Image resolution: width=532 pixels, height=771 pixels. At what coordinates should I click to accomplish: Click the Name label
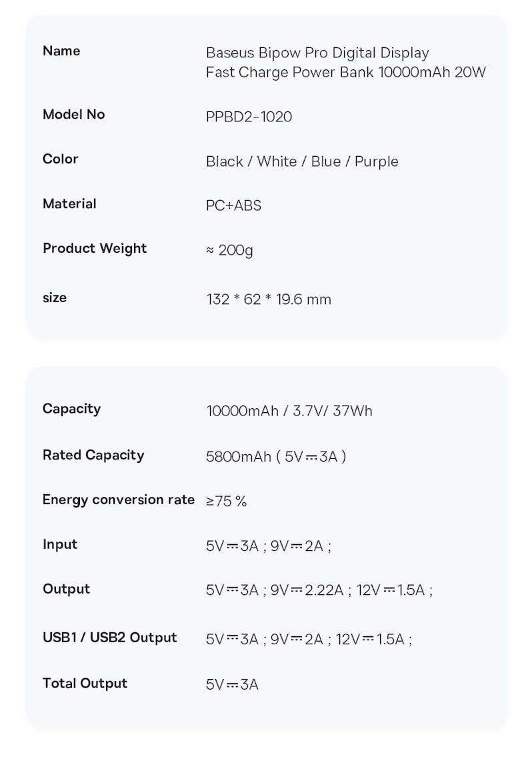[61, 51]
